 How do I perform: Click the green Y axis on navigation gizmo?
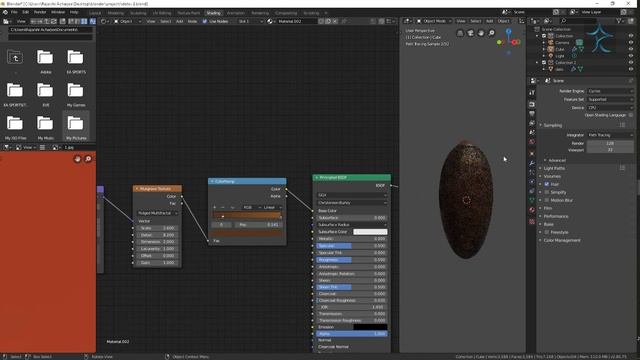point(499,42)
